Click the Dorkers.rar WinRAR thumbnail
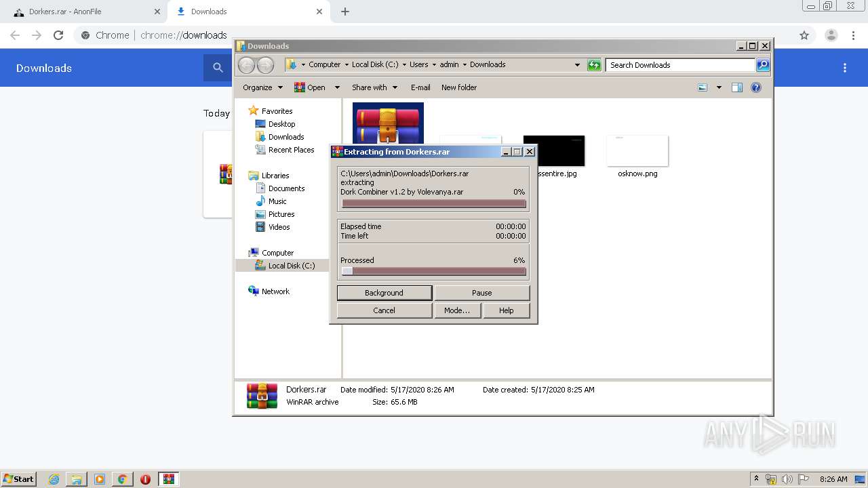868x488 pixels. tap(388, 123)
